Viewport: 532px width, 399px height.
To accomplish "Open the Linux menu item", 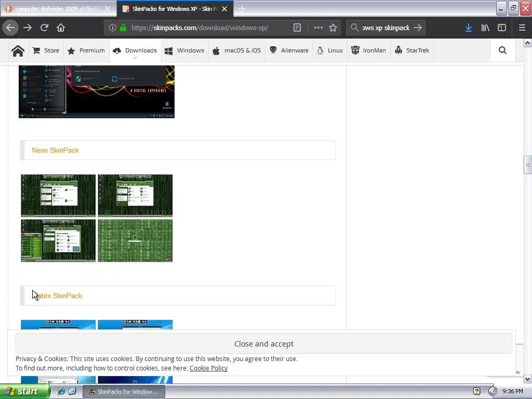I will tap(330, 50).
